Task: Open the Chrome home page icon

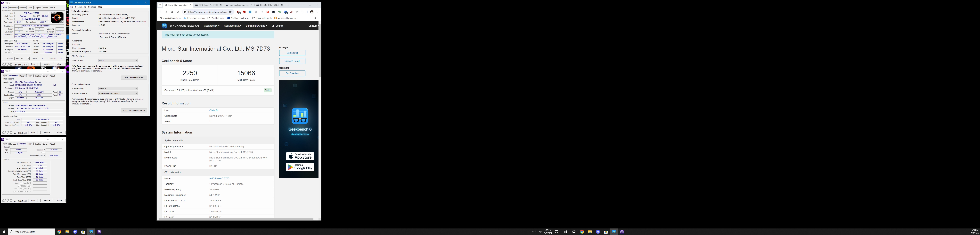Action: [178, 12]
